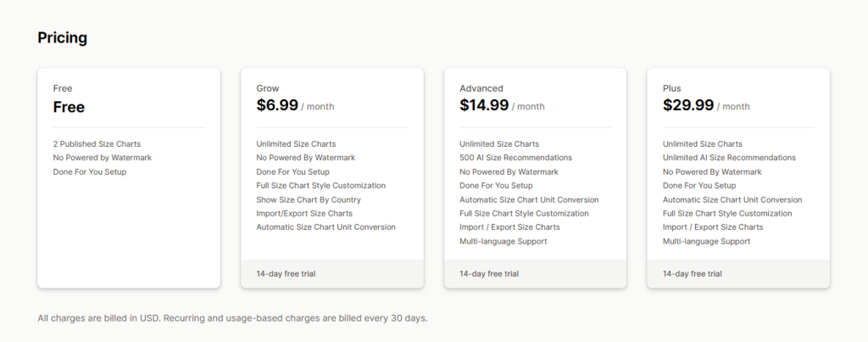This screenshot has height=342, width=868.
Task: Click 'Unlimited AI Size Recommendations' feature
Action: (x=729, y=158)
